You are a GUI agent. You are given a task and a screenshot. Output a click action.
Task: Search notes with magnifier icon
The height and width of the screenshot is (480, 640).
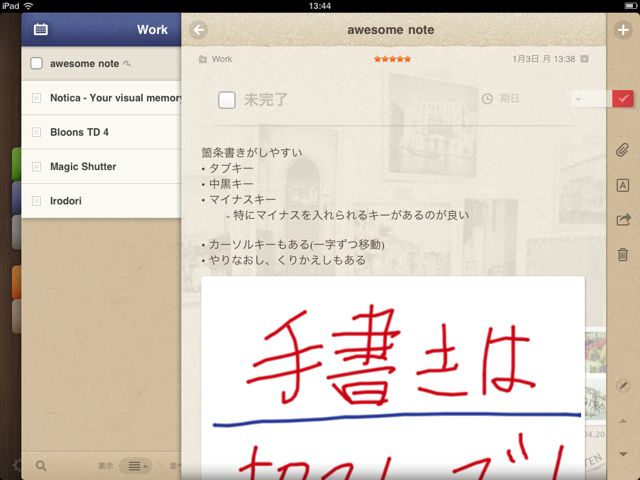tap(41, 465)
